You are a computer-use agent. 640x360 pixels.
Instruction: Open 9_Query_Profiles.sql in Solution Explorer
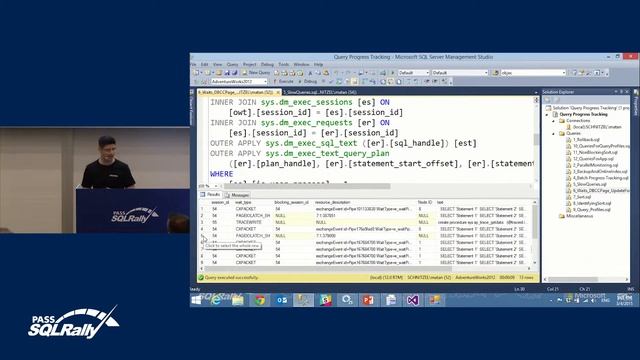coord(588,210)
